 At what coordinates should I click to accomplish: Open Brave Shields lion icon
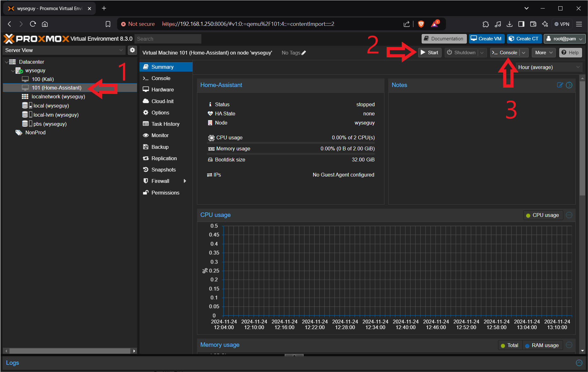(421, 24)
